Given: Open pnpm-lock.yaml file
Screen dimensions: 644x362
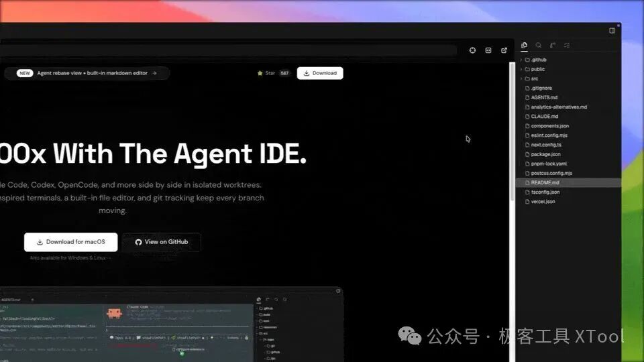Looking at the screenshot, I should tap(549, 164).
